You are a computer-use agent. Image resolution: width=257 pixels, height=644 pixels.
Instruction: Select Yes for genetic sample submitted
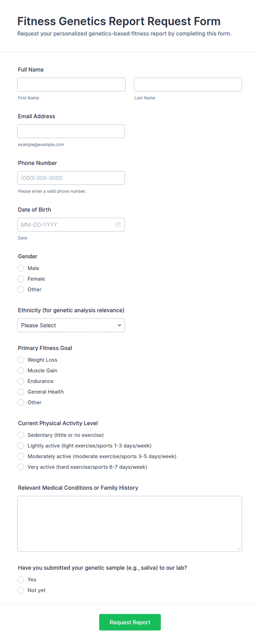[21, 579]
